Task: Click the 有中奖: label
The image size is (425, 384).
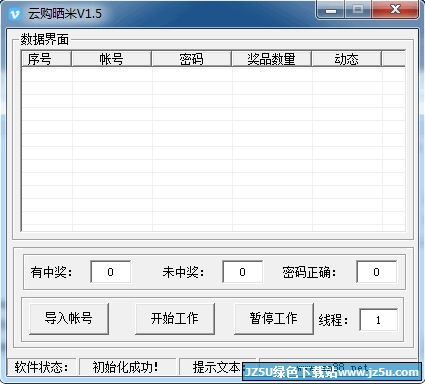Action: 51,272
